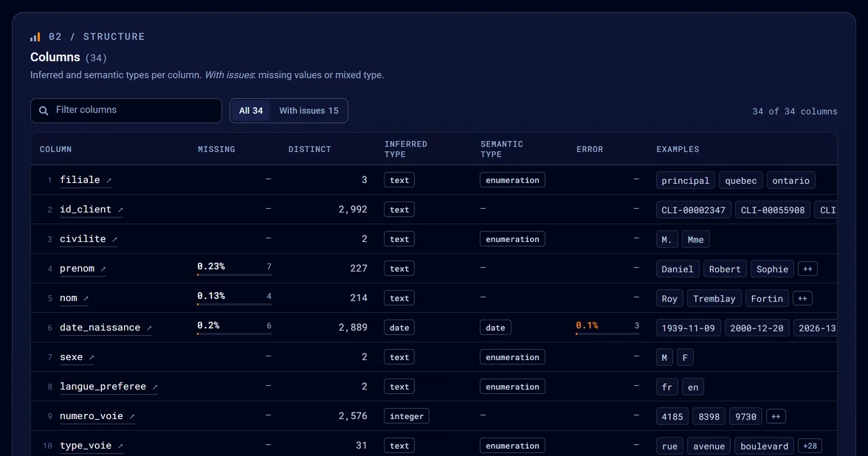Open sexe column detail arrow icon
This screenshot has height=456, width=868.
point(92,357)
